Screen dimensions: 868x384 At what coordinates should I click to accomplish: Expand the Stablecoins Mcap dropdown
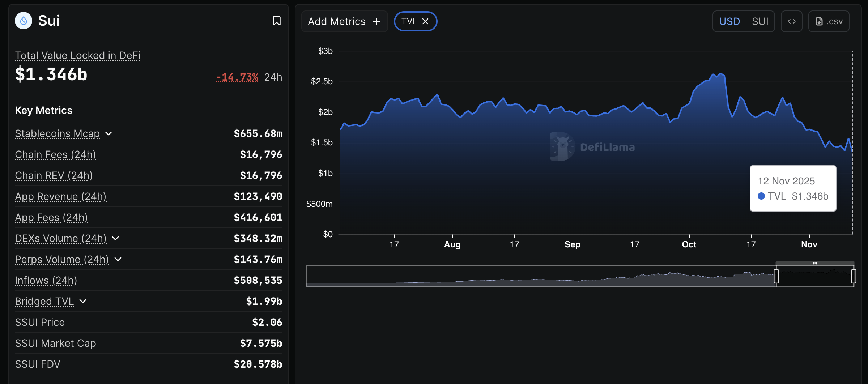pos(109,133)
